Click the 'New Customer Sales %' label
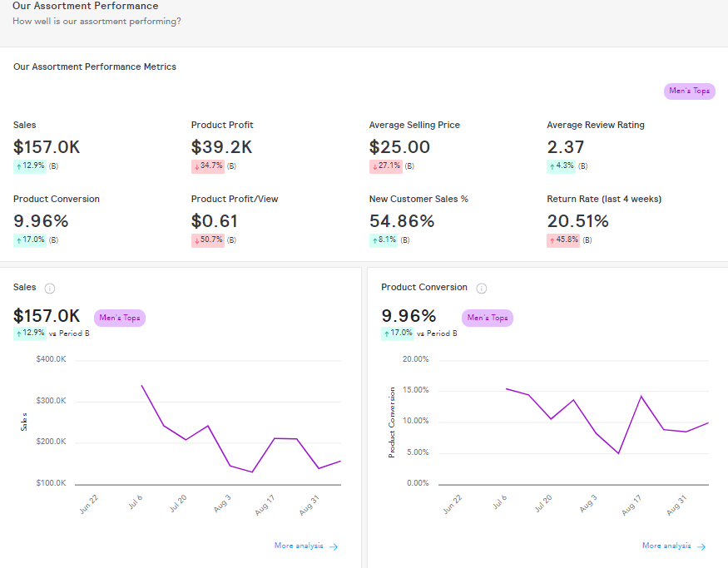The width and height of the screenshot is (728, 568). click(x=418, y=199)
